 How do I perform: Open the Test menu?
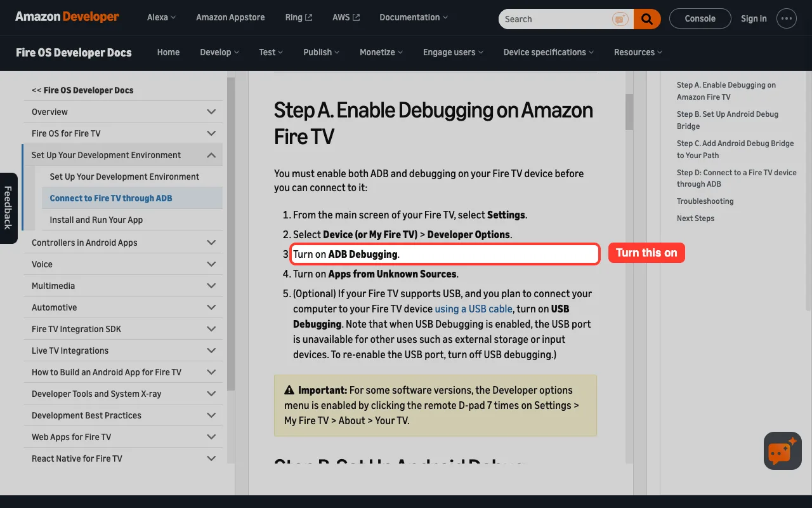[271, 52]
